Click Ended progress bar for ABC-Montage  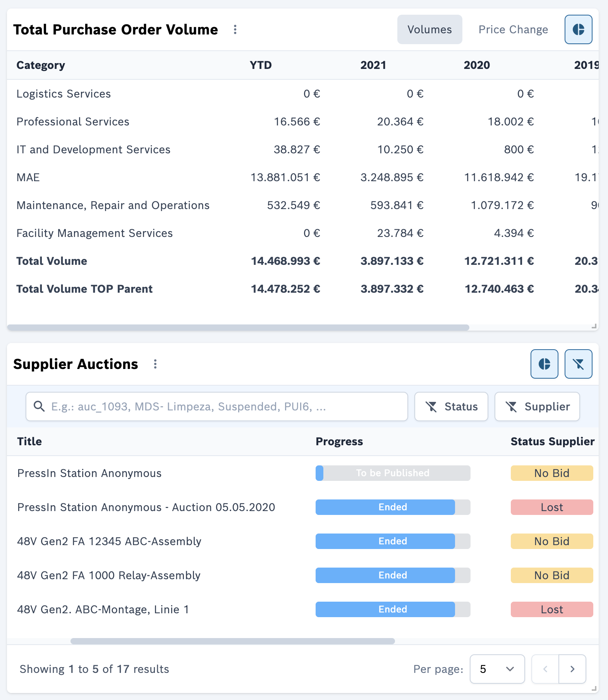[x=393, y=609]
